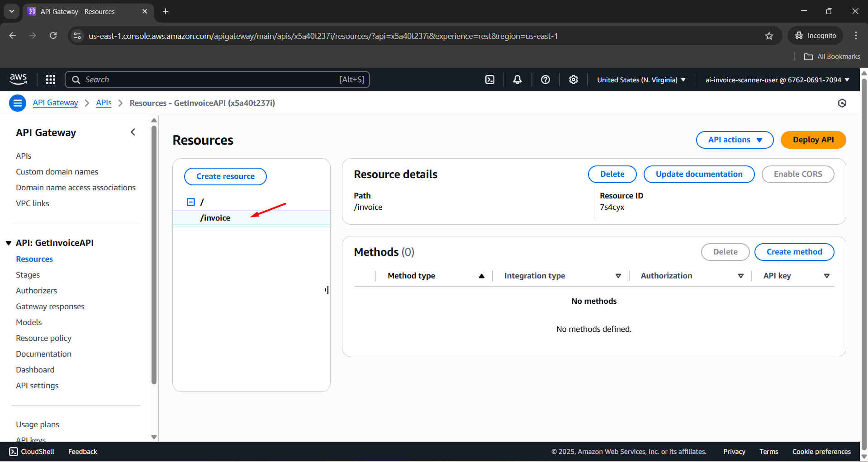This screenshot has width=868, height=462.
Task: Collapse the API: GetInvoiceAPI section
Action: 9,243
